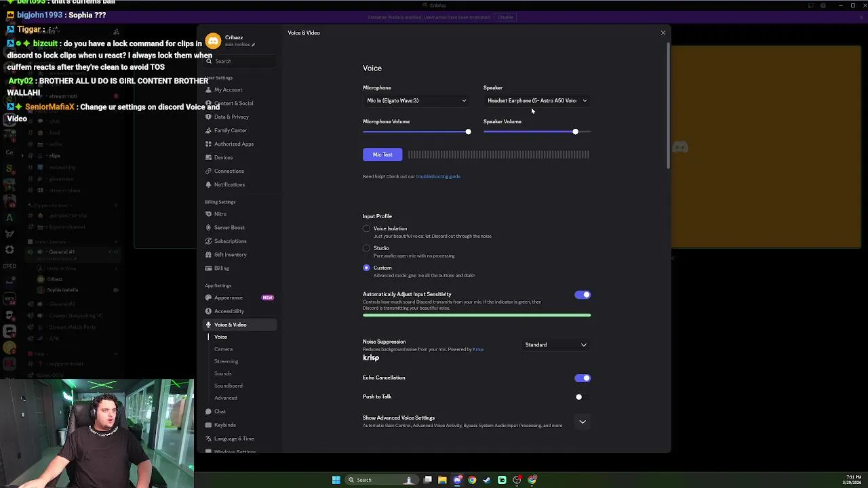
Task: Click the Cribazz profile avatar
Action: tap(213, 41)
